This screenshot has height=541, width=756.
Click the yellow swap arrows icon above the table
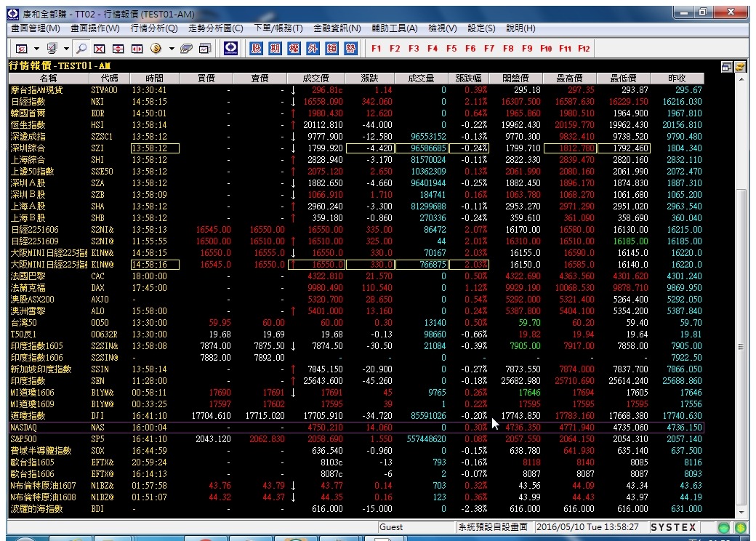(x=740, y=67)
